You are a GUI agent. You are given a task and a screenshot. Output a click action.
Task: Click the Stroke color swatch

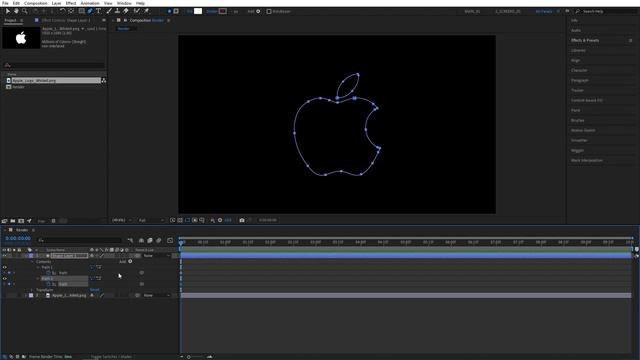[x=222, y=11]
